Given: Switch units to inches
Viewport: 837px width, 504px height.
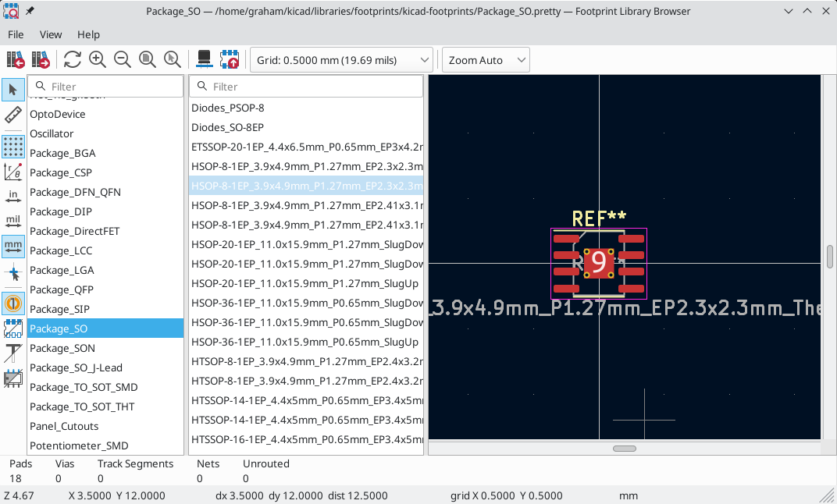Looking at the screenshot, I should 13,197.
